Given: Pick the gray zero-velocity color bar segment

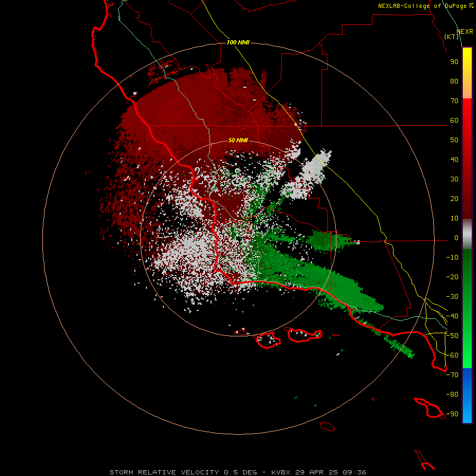Looking at the screenshot, I should pyautogui.click(x=467, y=234).
